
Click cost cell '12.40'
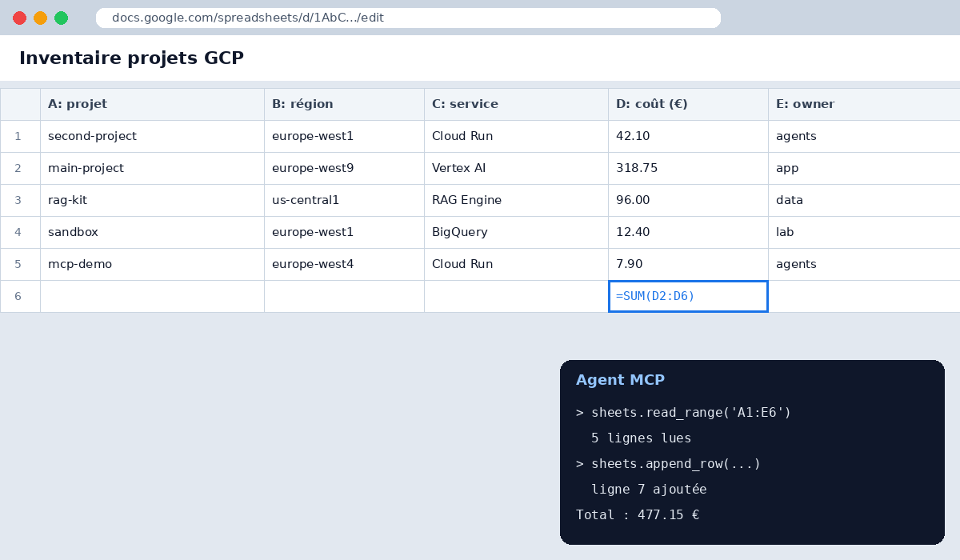coord(688,232)
